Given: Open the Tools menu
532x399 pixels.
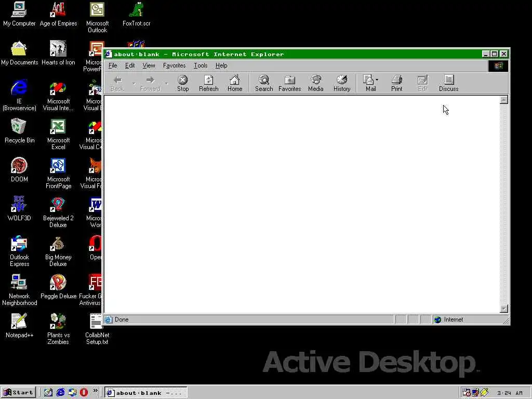Looking at the screenshot, I should click(200, 65).
